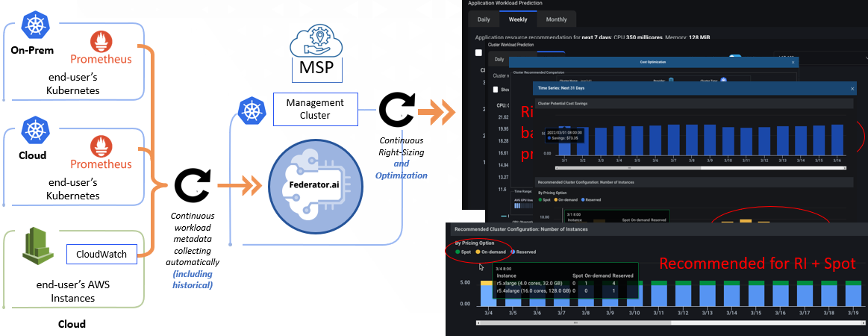The image size is (868, 336).
Task: Click the refresh icon above Continuous Right-Sizing
Action: (396, 108)
